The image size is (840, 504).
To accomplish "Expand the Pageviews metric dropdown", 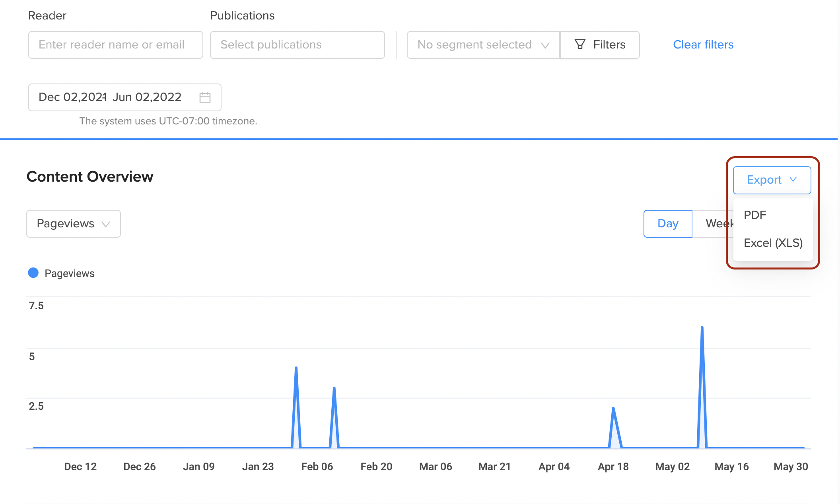I will click(x=66, y=224).
